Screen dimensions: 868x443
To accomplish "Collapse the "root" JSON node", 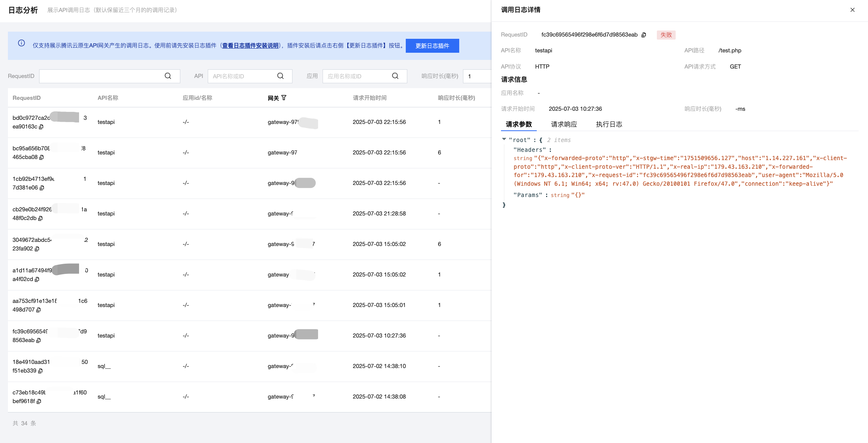I will [x=504, y=139].
